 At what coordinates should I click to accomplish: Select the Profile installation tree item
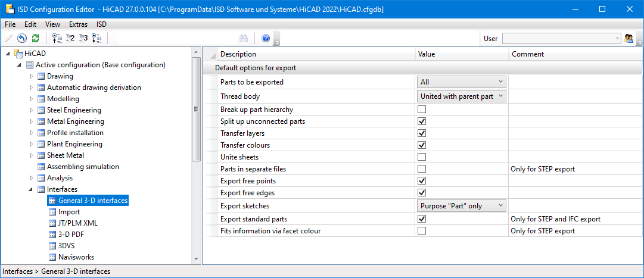[75, 133]
